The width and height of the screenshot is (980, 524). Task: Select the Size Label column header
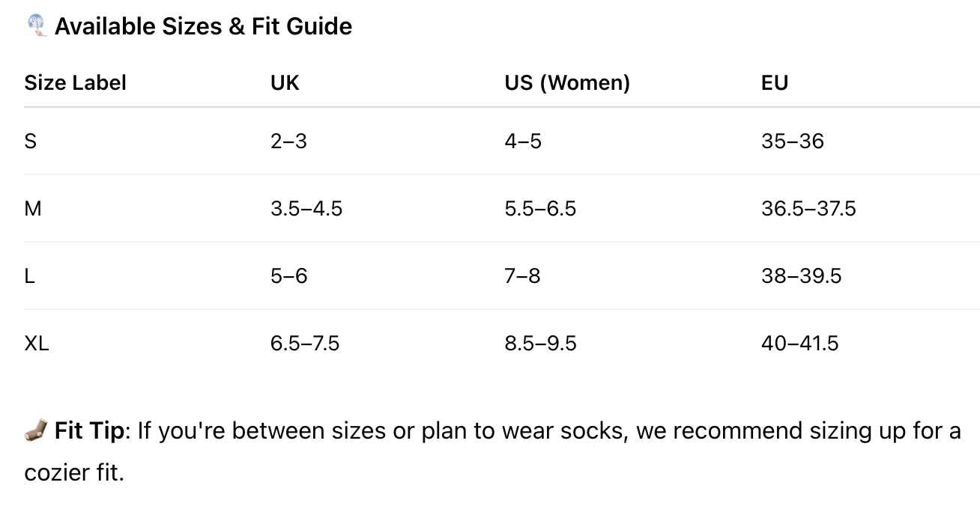tap(75, 82)
